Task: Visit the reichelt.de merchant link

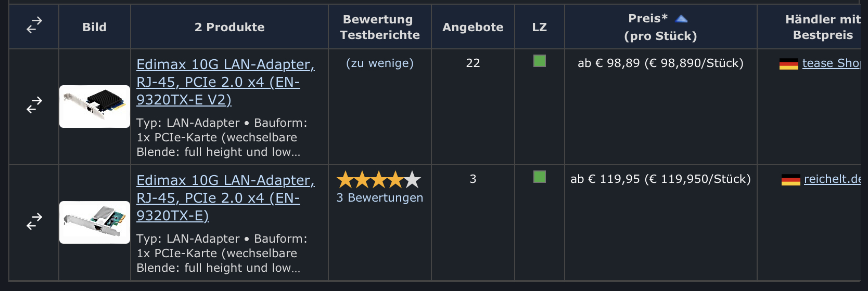Action: pyautogui.click(x=832, y=179)
